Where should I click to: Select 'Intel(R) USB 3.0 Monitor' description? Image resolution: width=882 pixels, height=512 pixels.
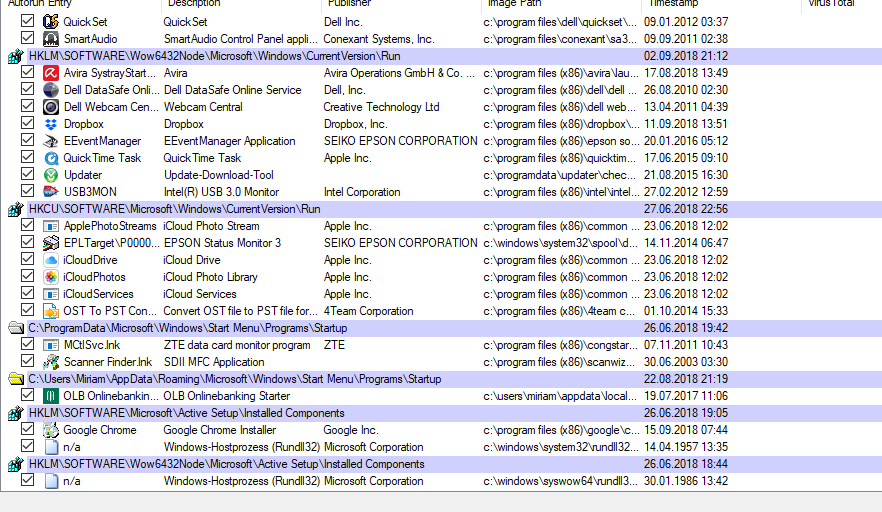coord(221,192)
